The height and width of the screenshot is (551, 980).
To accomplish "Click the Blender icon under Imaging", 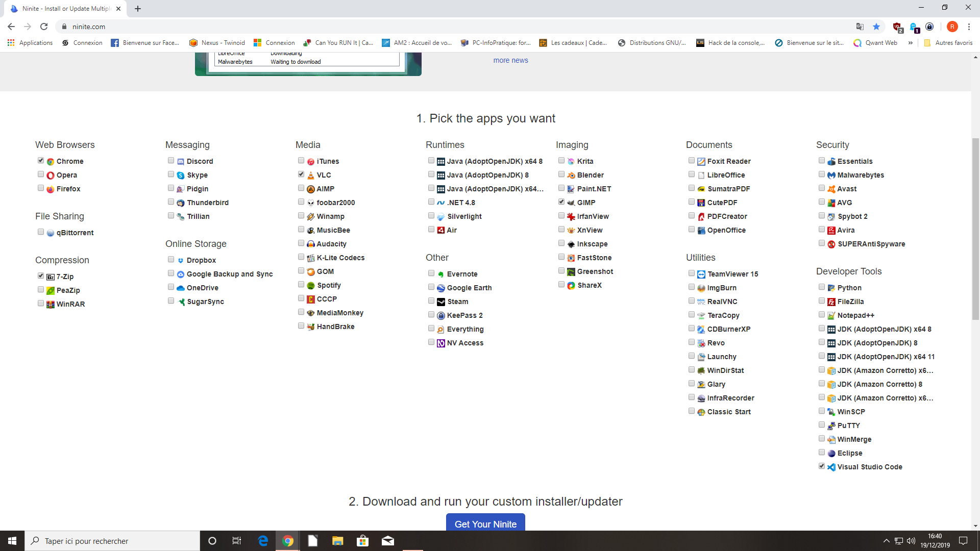I will [571, 176].
